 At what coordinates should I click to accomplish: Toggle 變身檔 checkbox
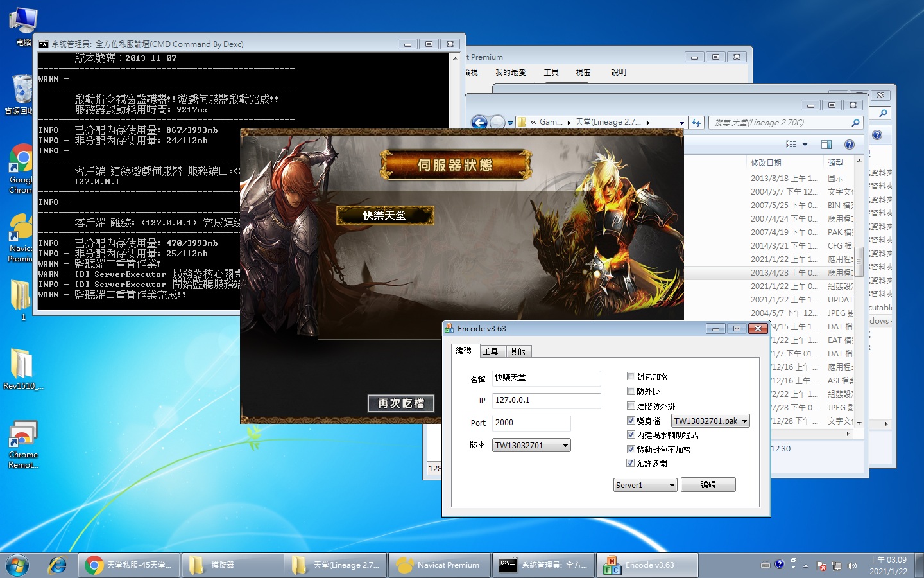tap(631, 420)
